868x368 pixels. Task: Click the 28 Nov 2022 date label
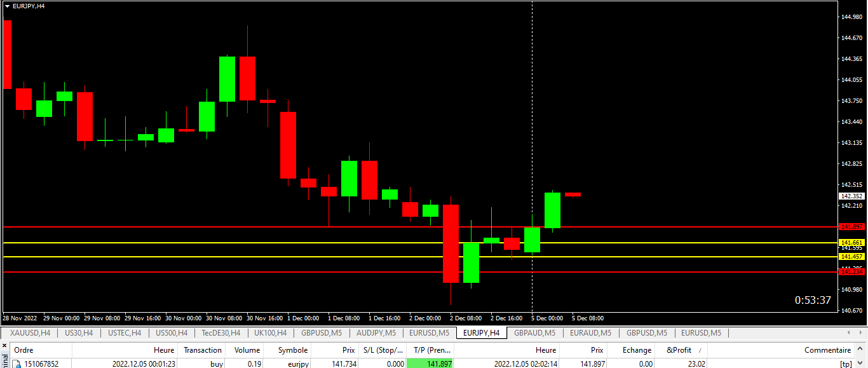coord(20,318)
